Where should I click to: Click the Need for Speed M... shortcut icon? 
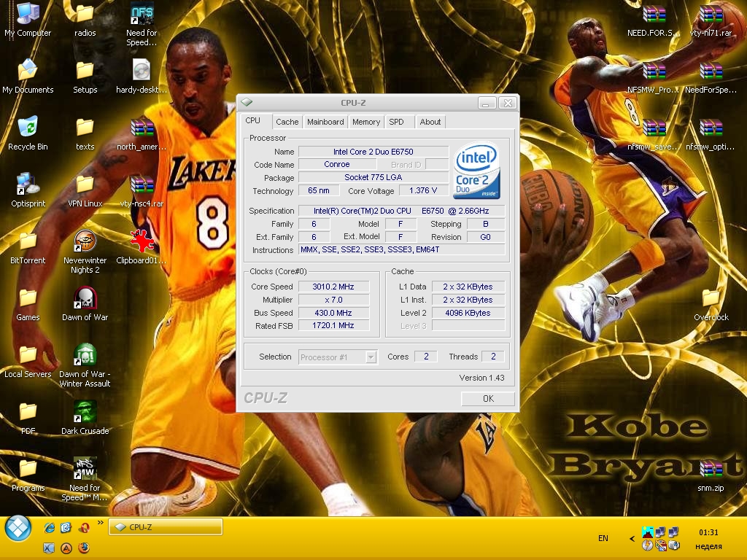click(x=85, y=469)
